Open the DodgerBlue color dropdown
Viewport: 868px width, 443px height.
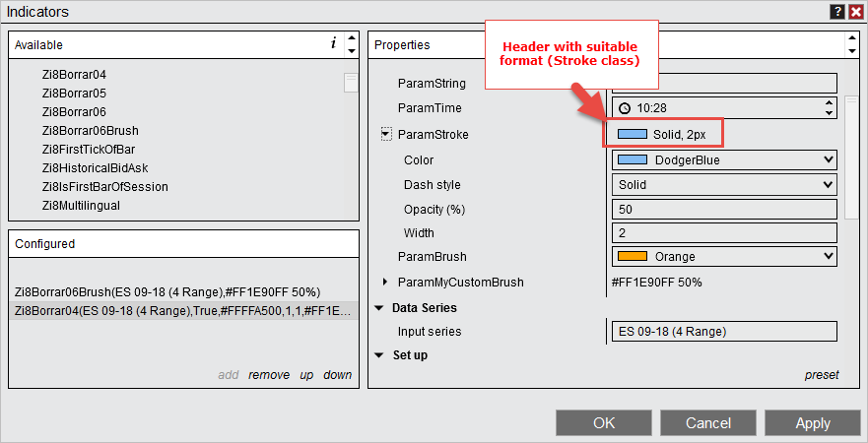827,159
